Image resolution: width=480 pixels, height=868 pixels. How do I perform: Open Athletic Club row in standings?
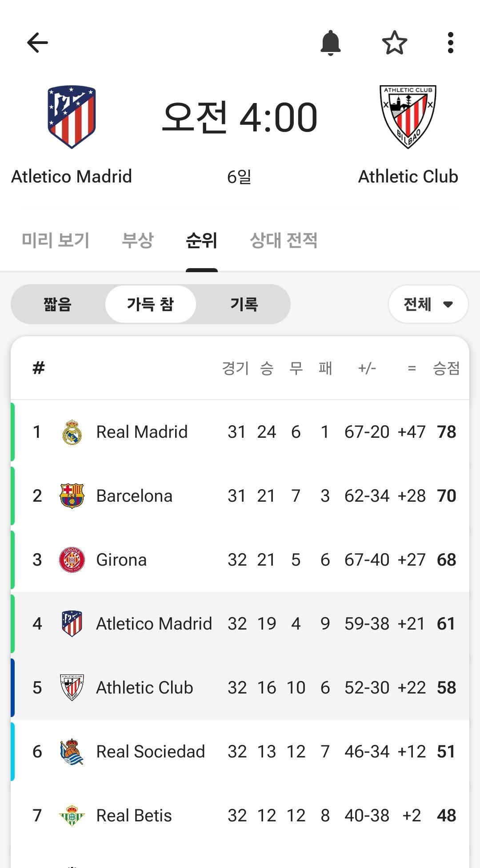(240, 688)
